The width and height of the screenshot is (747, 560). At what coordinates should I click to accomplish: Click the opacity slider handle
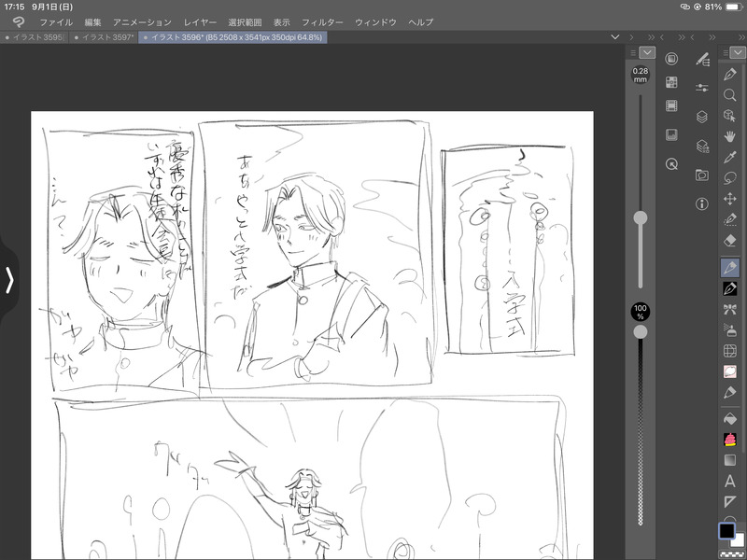click(x=641, y=332)
